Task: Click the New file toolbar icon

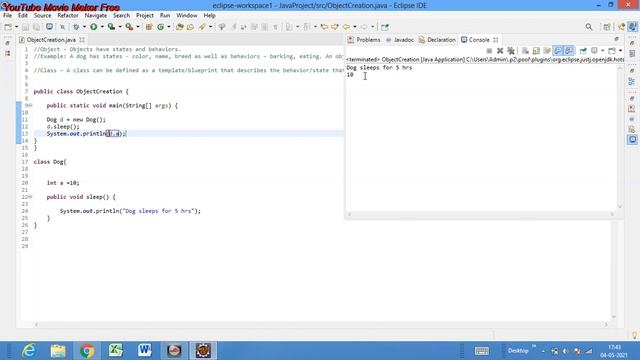Action: 8,27
